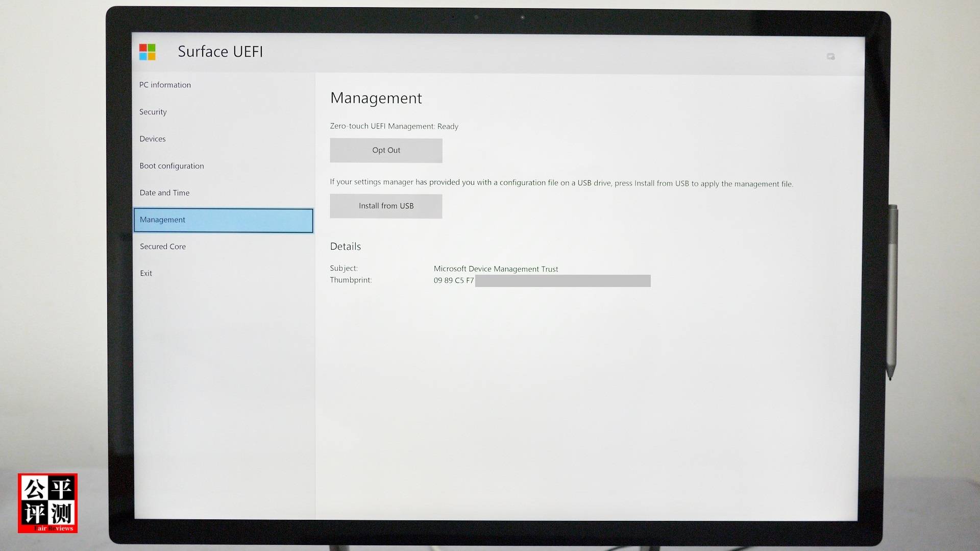Click the Install from USB button

(386, 206)
